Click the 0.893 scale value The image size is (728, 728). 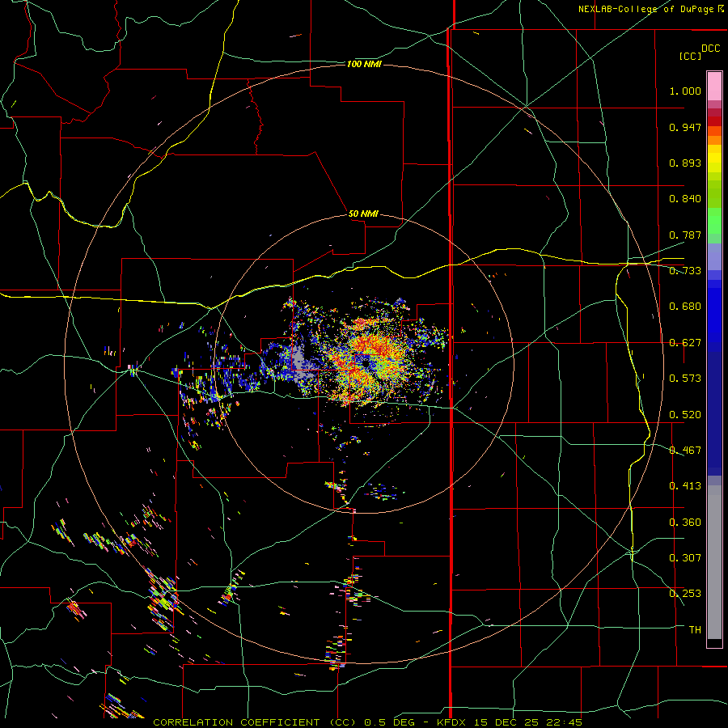685,163
